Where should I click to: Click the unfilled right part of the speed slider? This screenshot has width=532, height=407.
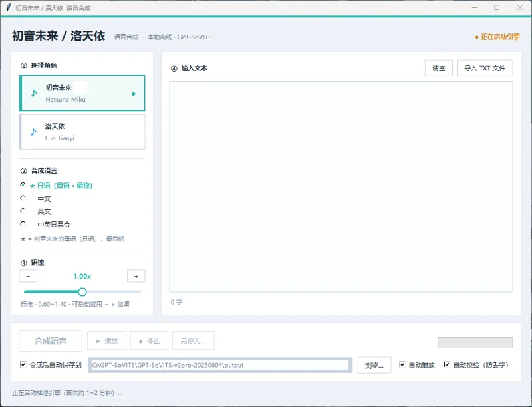113,292
